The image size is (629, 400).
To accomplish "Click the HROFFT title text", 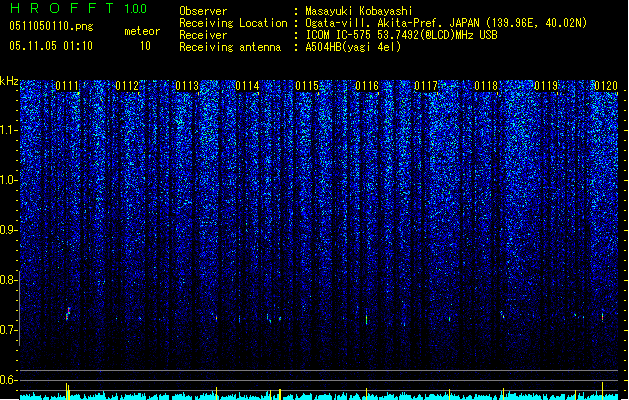I will click(62, 8).
